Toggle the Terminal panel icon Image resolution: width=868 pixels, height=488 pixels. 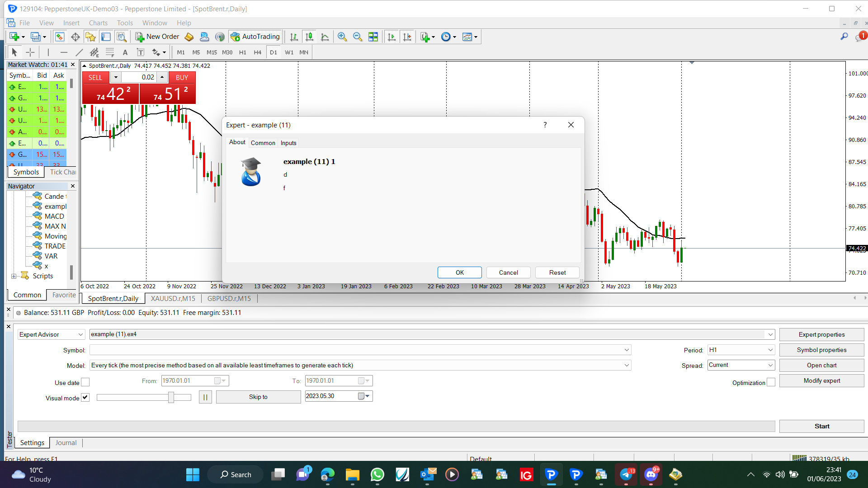(x=106, y=37)
